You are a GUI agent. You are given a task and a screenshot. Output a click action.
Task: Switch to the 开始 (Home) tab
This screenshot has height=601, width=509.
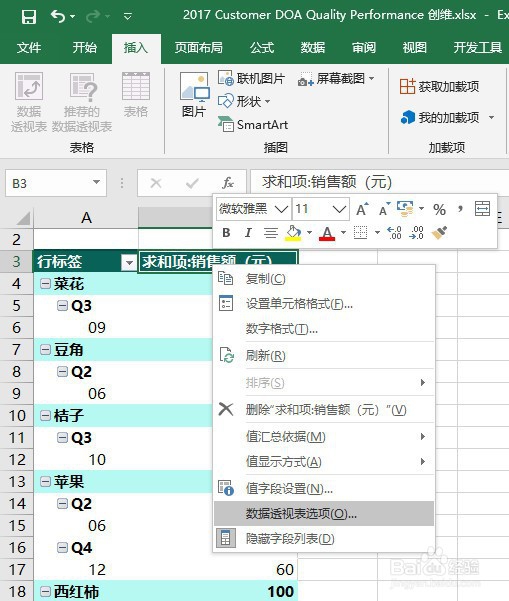(x=84, y=48)
